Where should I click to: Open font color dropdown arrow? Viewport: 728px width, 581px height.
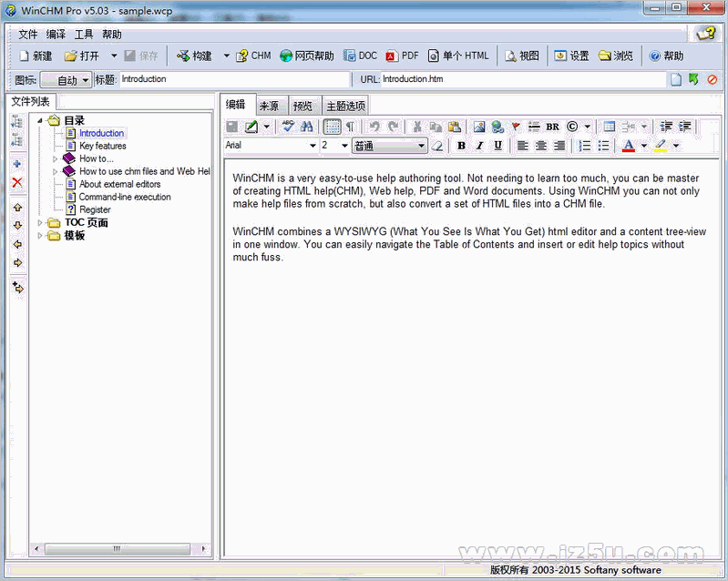point(644,146)
